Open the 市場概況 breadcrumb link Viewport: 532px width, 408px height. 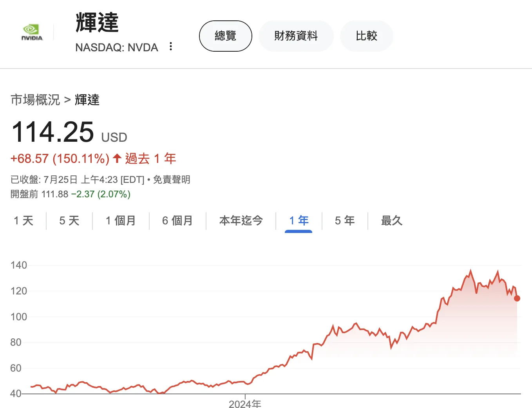point(35,100)
